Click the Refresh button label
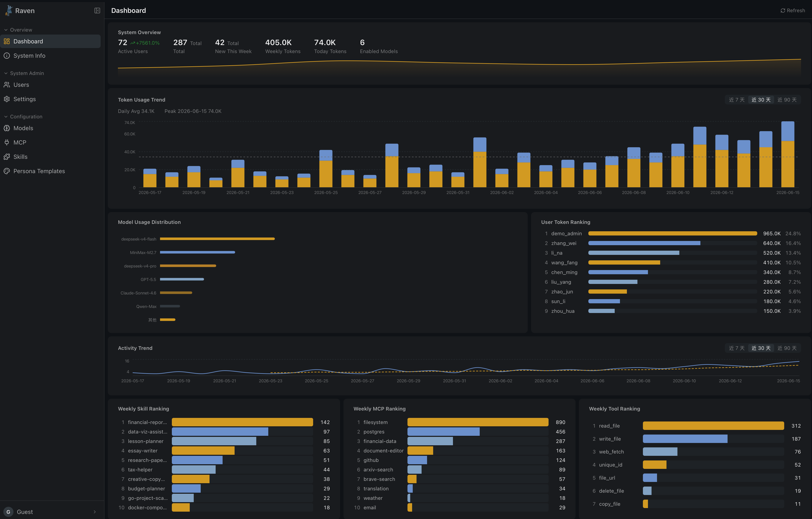This screenshot has width=812, height=519. [x=796, y=11]
